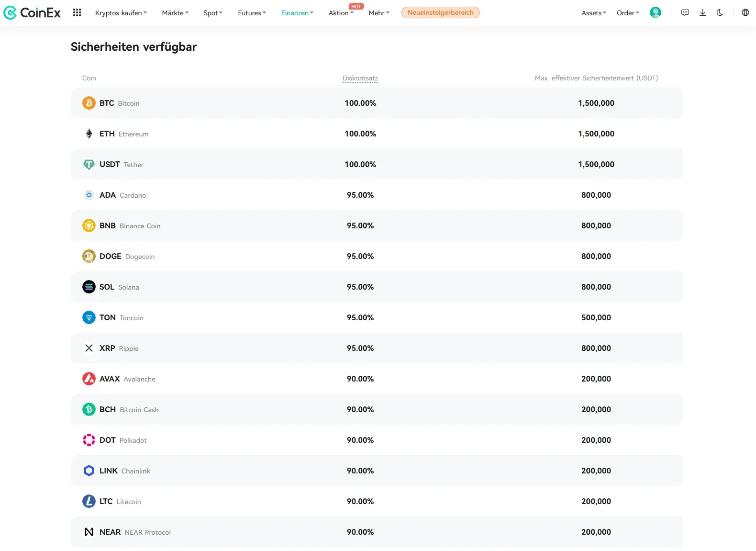The width and height of the screenshot is (756, 551).
Task: Click ETH's 1,500,000 collateral value
Action: (596, 134)
